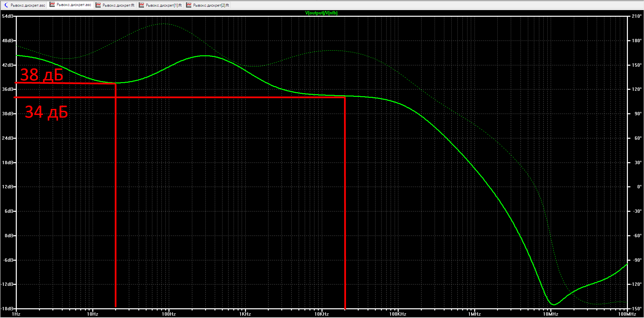This screenshot has height=318, width=644.
Task: Click the 36dB tick label
Action: point(8,89)
